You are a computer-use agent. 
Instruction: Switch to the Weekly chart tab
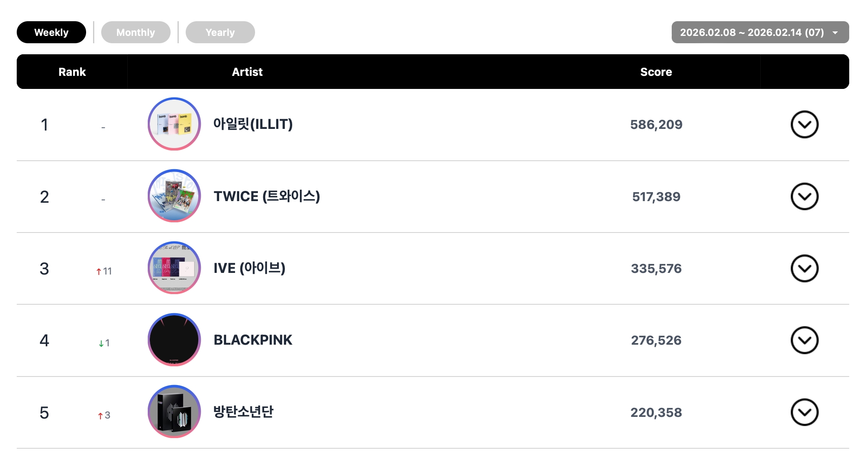point(51,32)
